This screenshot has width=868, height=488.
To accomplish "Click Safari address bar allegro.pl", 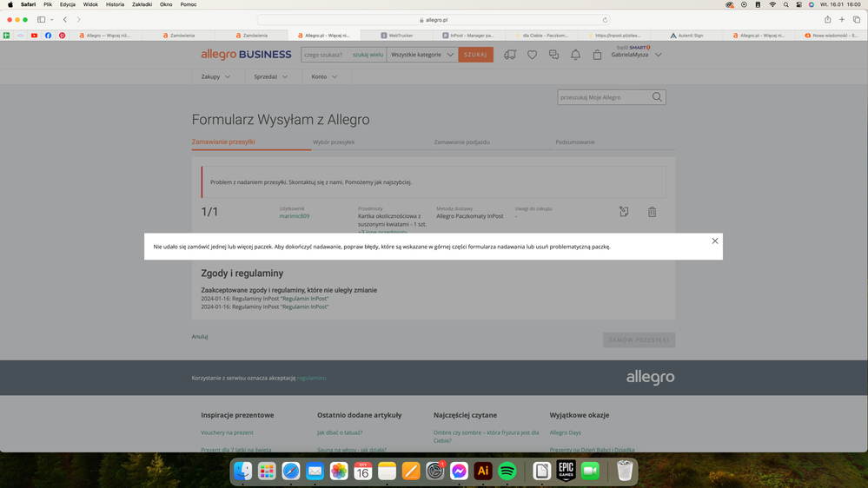I will coord(434,20).
